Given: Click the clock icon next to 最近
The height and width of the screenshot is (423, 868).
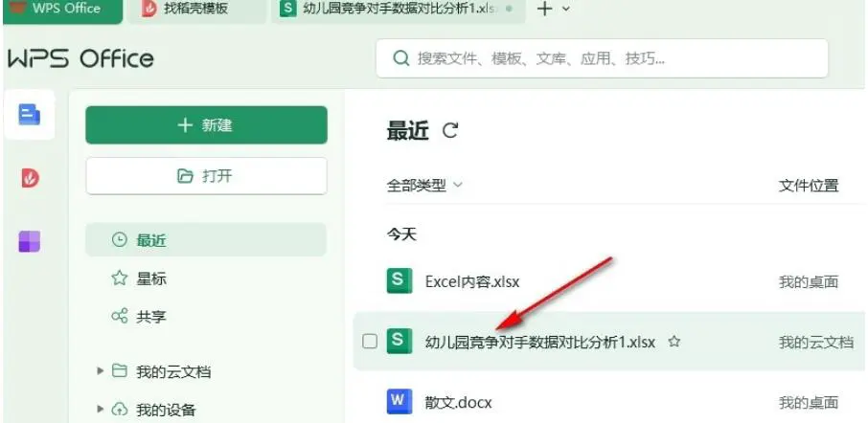Looking at the screenshot, I should click(120, 240).
